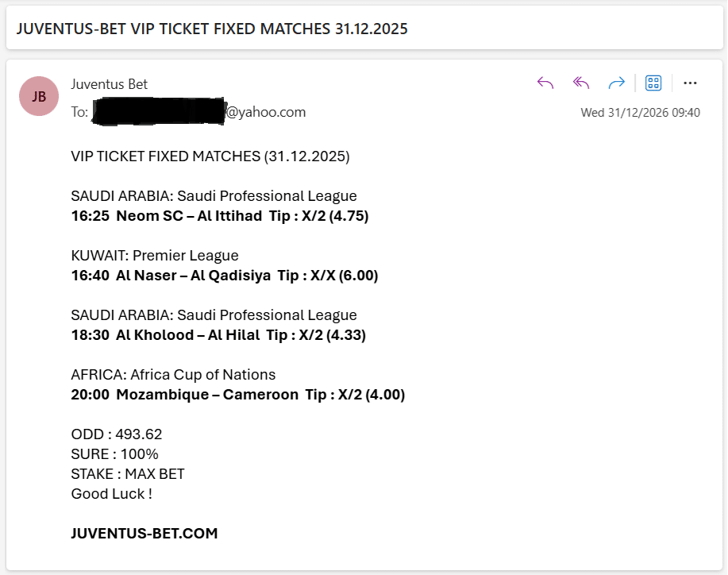
Task: Select the recipient yahoo.com address
Action: pos(198,112)
